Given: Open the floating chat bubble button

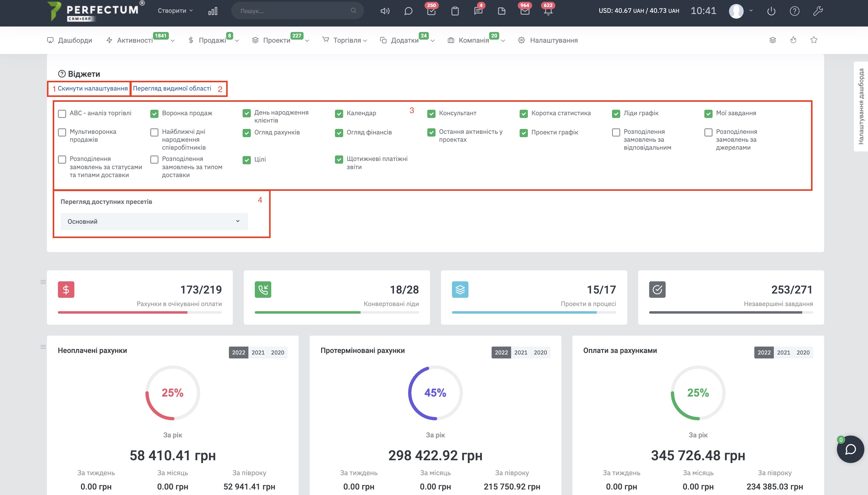Looking at the screenshot, I should (850, 449).
